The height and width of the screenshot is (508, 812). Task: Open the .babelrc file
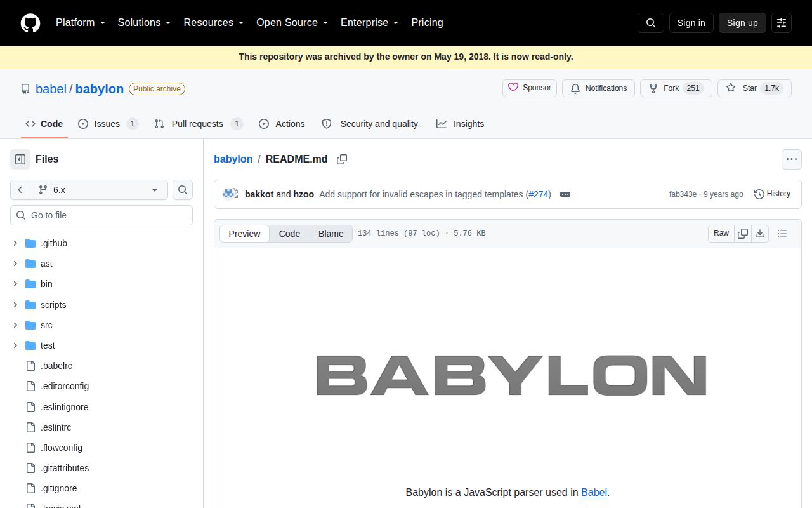coord(56,366)
